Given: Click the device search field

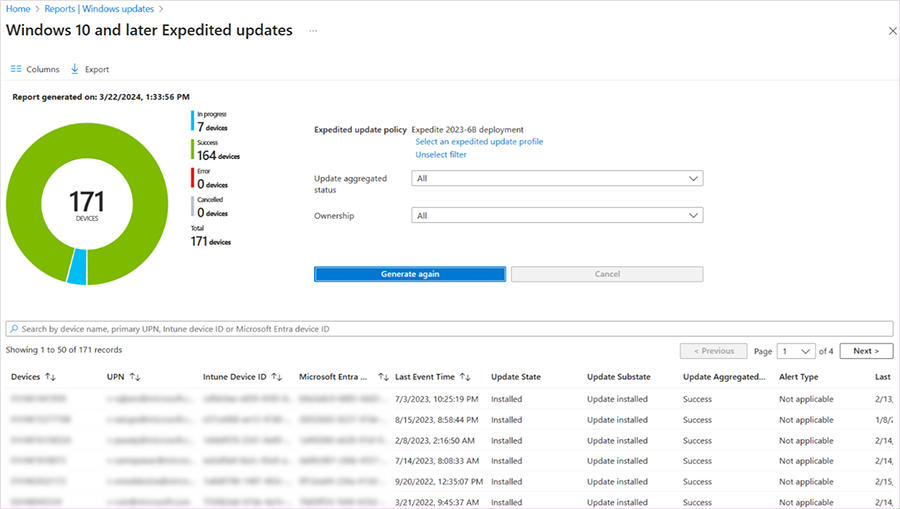Looking at the screenshot, I should click(449, 329).
